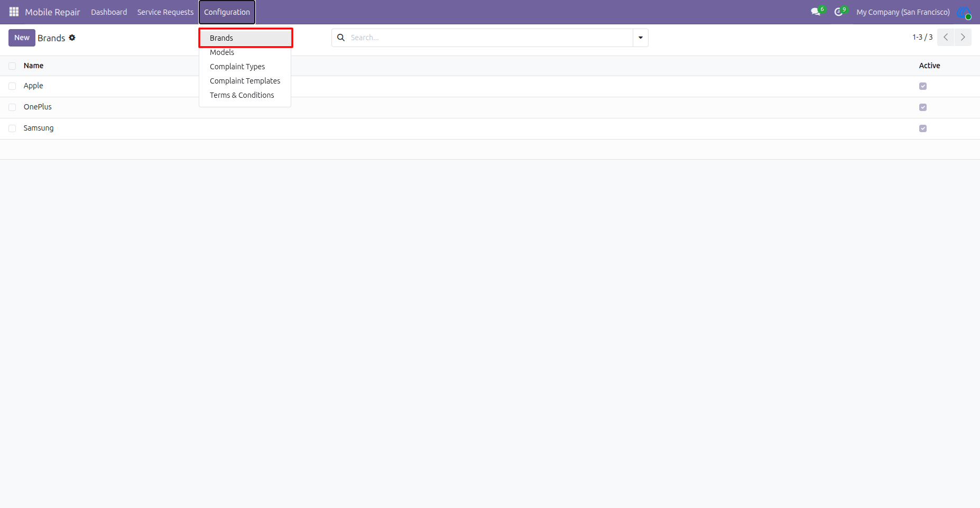Click the 1-3 / 3 pager counter
Screen dimensions: 980x508
[922, 37]
